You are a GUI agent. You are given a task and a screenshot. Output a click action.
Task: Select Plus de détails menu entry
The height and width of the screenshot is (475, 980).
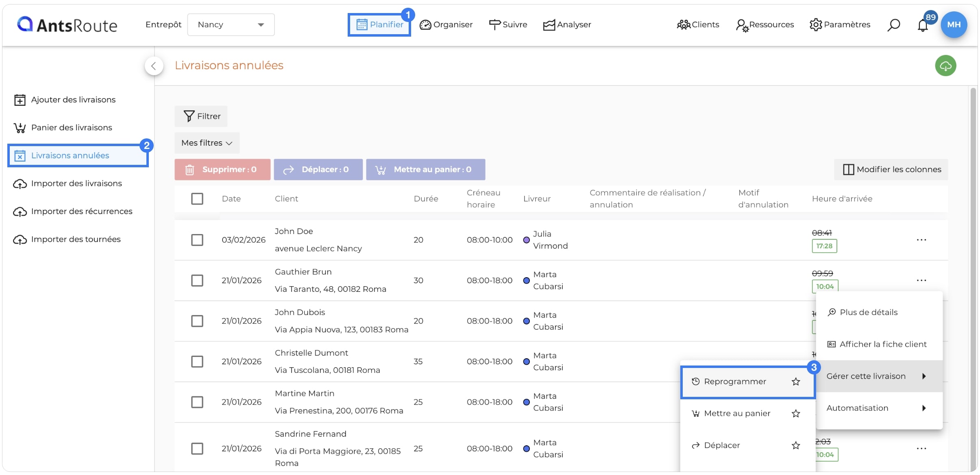pos(879,312)
